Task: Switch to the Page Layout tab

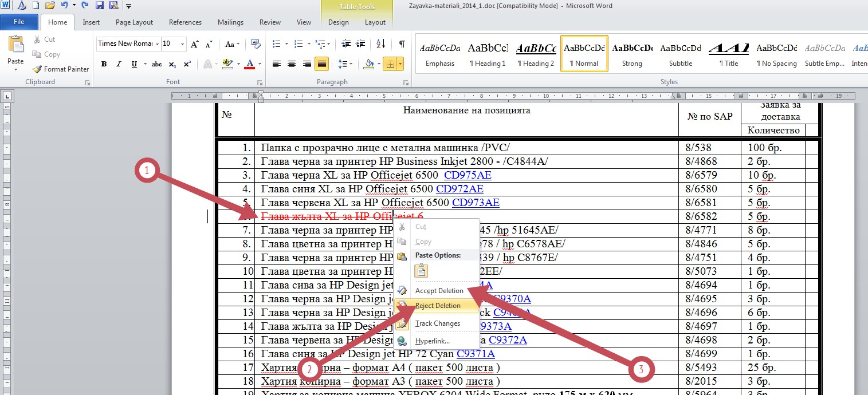Action: (134, 22)
